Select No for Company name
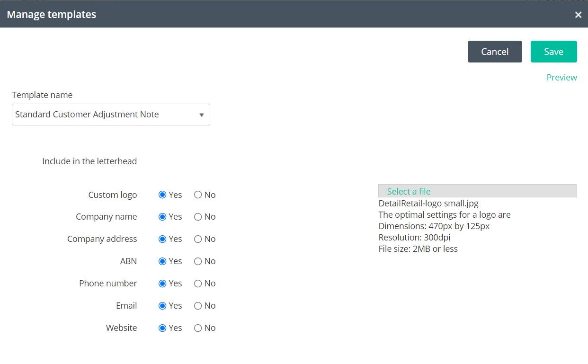The width and height of the screenshot is (588, 364). pyautogui.click(x=198, y=217)
